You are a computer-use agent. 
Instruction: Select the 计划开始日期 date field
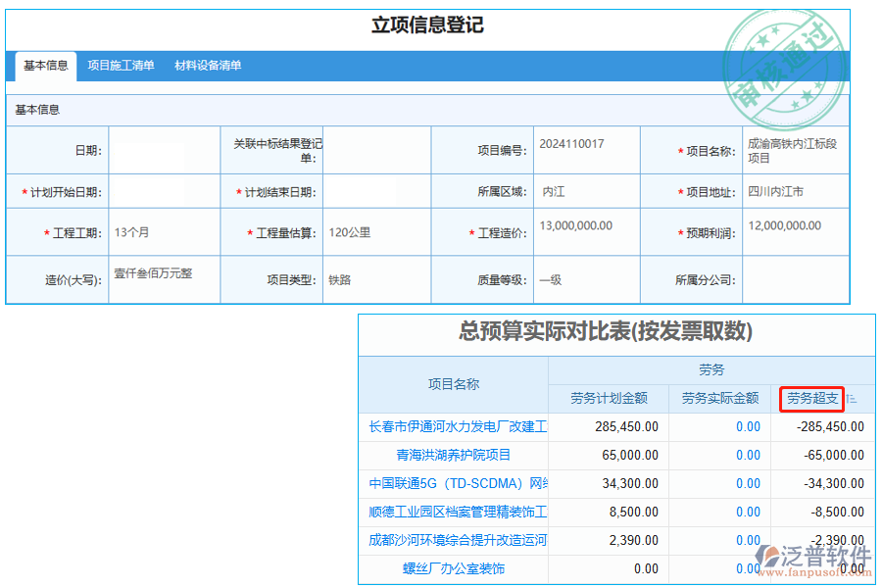[x=163, y=192]
